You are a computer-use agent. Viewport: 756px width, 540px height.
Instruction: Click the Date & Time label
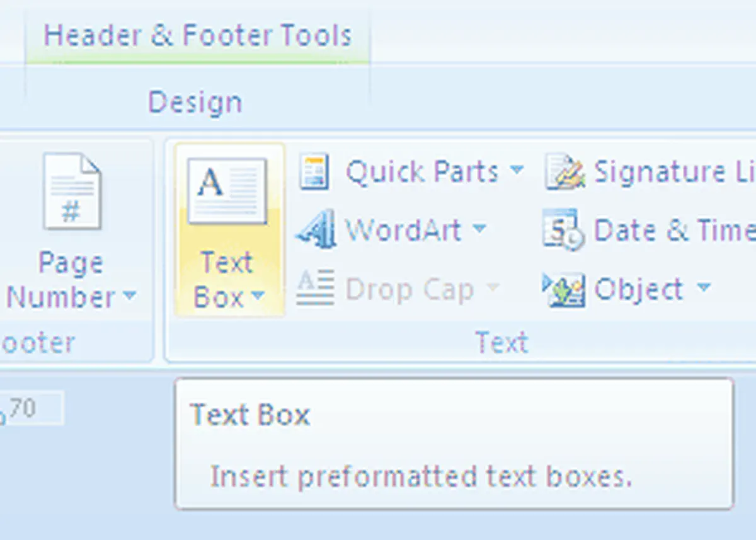coord(674,230)
